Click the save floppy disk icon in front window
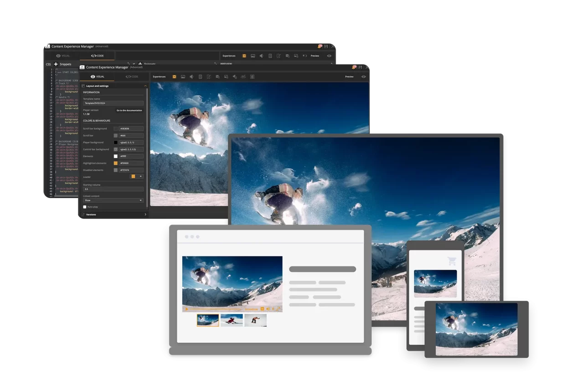The image size is (588, 382). pos(361,67)
